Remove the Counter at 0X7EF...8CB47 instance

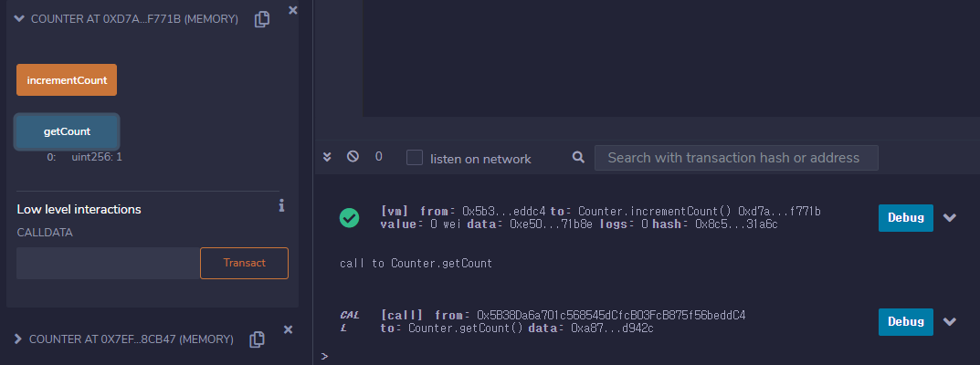point(288,329)
